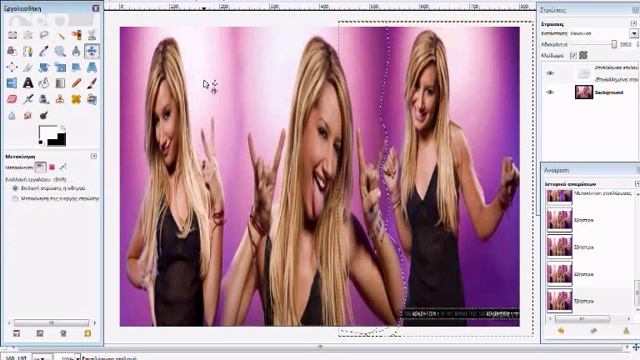Image resolution: width=640 pixels, height=360 pixels.
Task: Save tool options using bottom-left toolbox icon
Action: pyautogui.click(x=16, y=333)
